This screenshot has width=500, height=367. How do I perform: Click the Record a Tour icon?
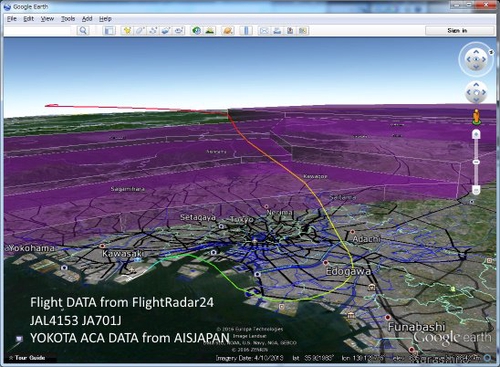click(x=179, y=31)
